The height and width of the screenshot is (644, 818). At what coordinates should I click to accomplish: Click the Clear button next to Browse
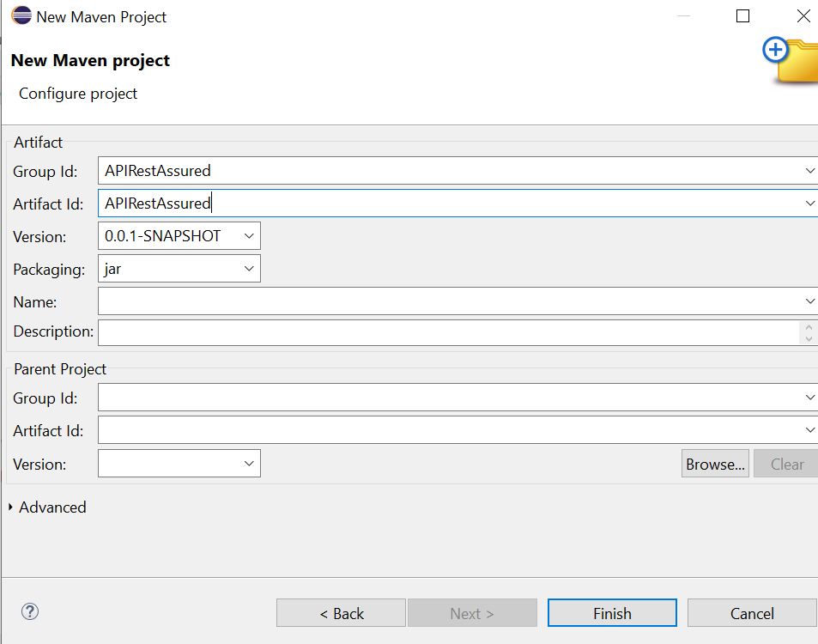[x=785, y=463]
